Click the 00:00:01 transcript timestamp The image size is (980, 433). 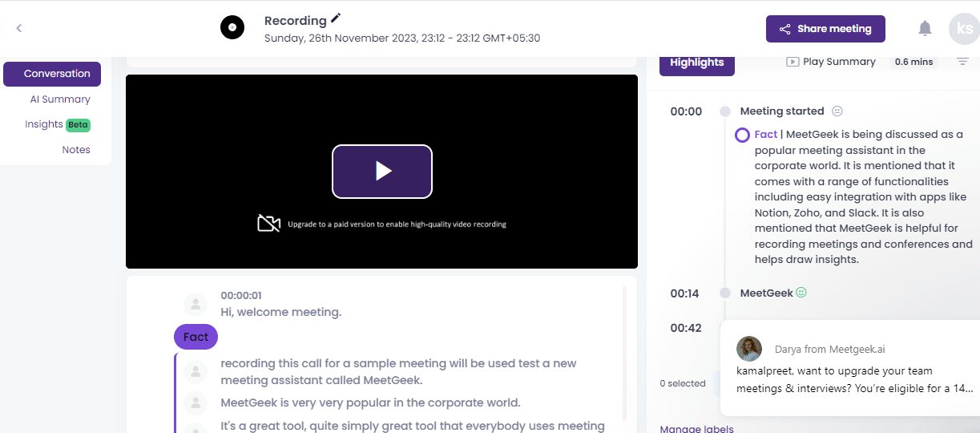241,295
